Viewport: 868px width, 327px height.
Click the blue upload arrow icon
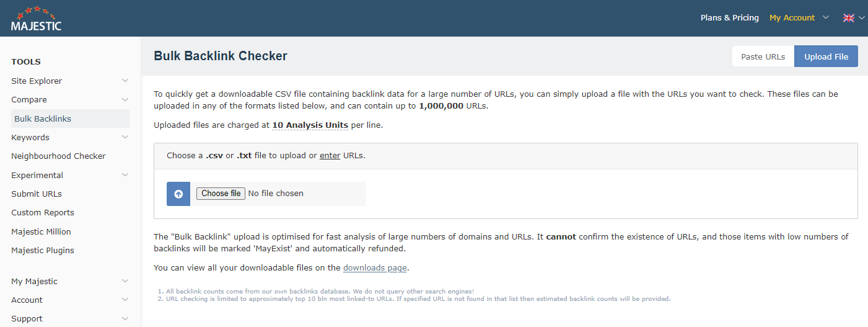coord(178,194)
